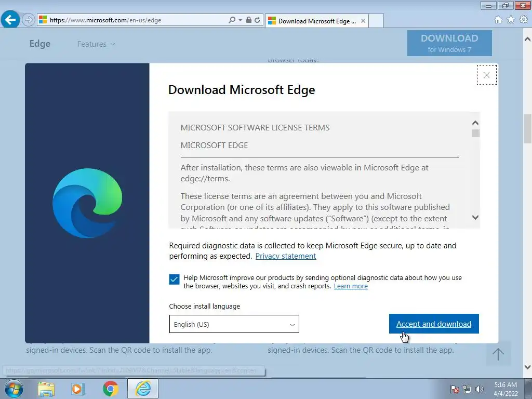532x399 pixels.
Task: Open the Privacy statement link
Action: [286, 256]
